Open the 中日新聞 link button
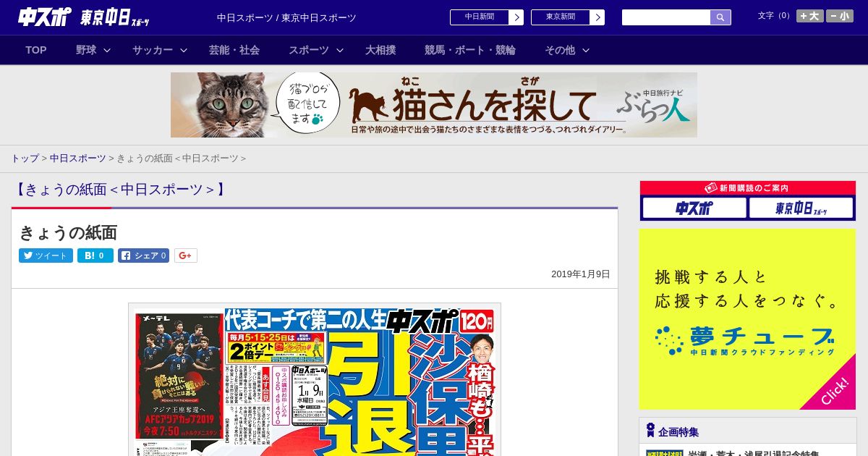This screenshot has width=868, height=456. point(480,17)
